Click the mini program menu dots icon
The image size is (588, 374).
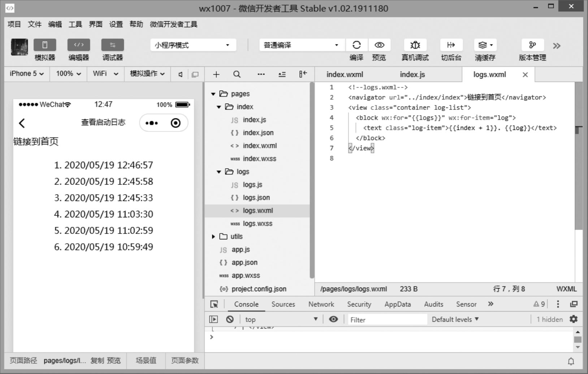pos(152,123)
